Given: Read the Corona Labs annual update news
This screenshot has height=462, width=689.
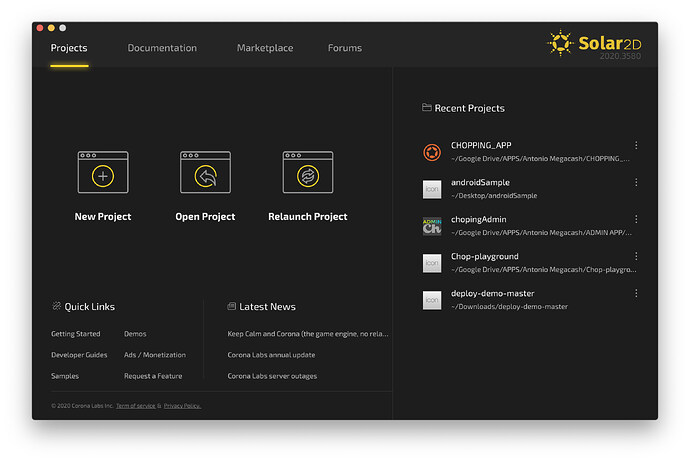Looking at the screenshot, I should coord(271,355).
